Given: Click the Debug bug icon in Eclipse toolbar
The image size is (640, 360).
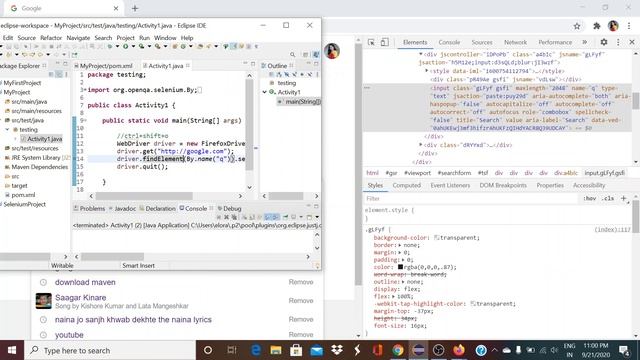Looking at the screenshot, I should click(x=109, y=46).
